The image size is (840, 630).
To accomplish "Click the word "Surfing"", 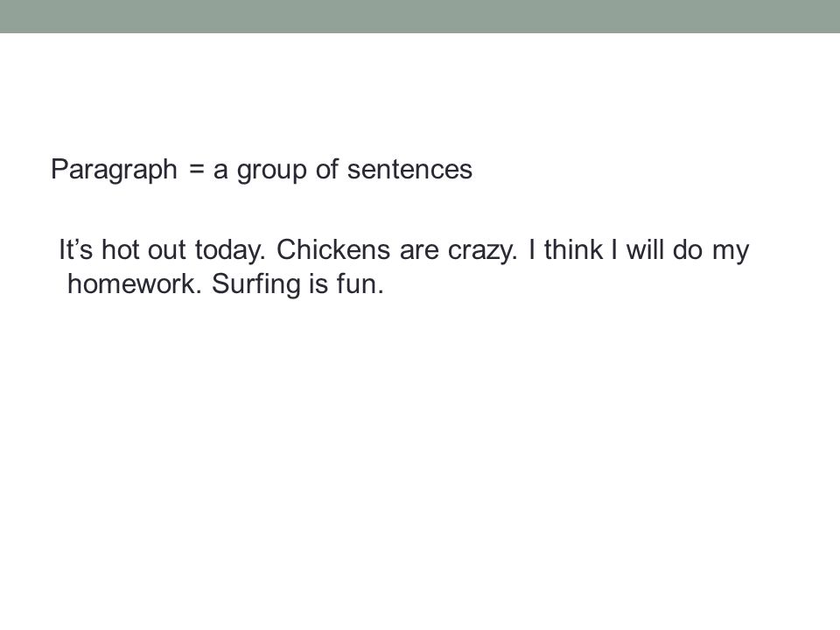I will click(x=256, y=285).
